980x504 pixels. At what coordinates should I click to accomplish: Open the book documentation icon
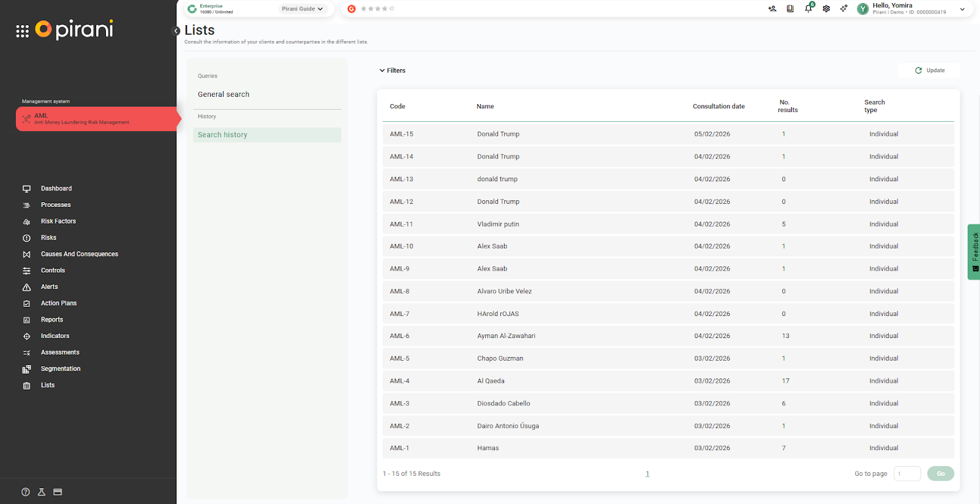coord(790,9)
